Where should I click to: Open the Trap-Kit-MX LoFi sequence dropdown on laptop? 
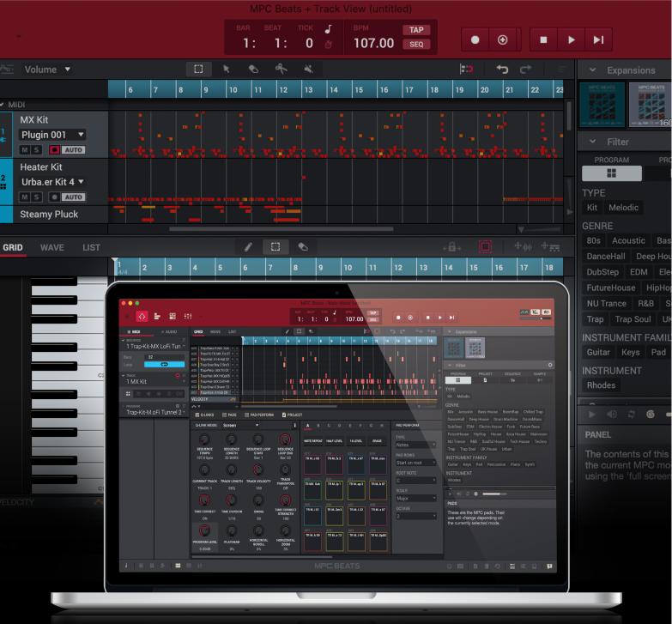[154, 346]
